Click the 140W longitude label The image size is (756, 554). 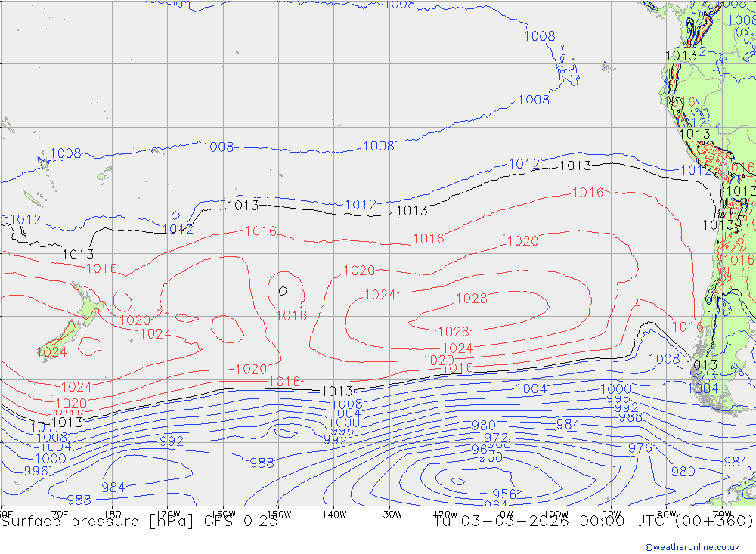click(x=334, y=515)
